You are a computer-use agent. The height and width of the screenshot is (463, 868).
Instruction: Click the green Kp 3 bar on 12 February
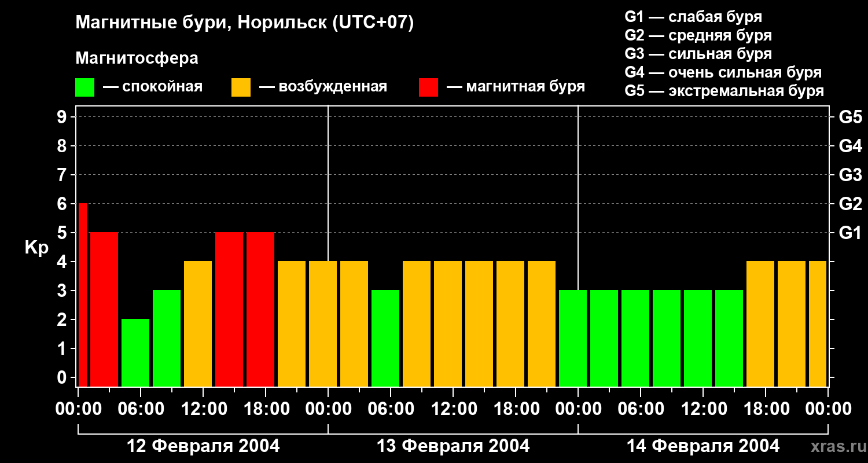[x=167, y=338]
